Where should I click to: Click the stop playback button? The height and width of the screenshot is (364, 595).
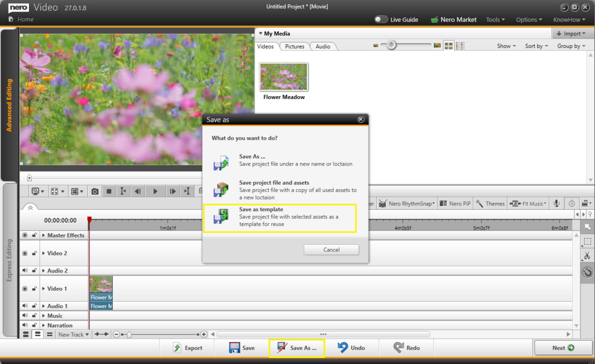pyautogui.click(x=109, y=191)
